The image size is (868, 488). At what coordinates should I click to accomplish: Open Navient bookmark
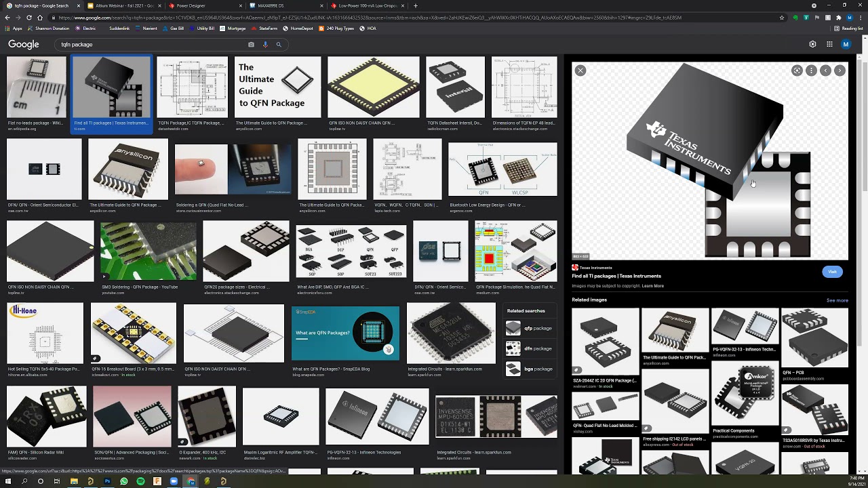[146, 28]
